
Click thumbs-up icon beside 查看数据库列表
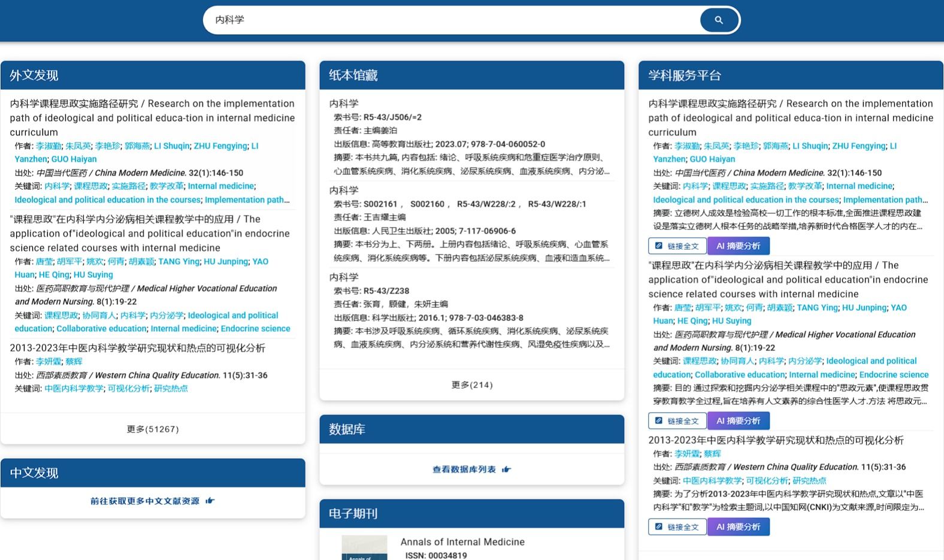click(507, 470)
